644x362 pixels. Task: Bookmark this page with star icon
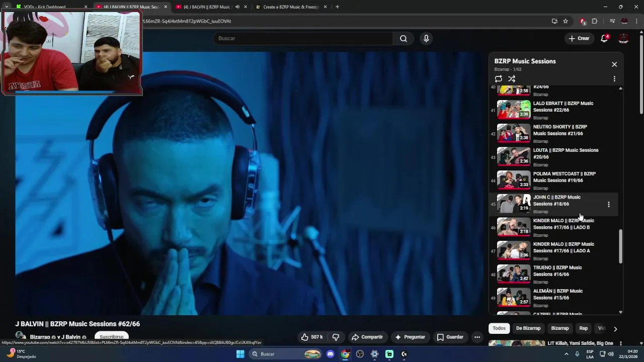(566, 21)
